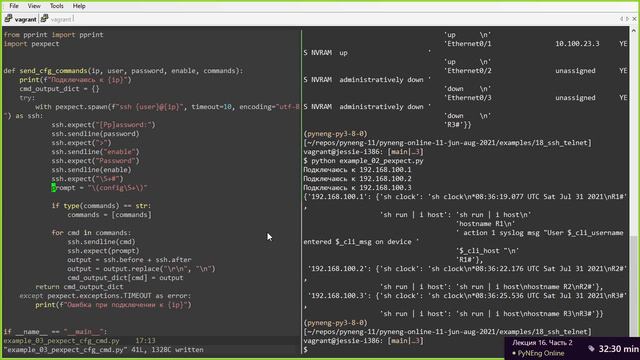Click the '192.168.100.3' sh clock output line
Viewport: 640px width, 360px height.
pyautogui.click(x=467, y=296)
